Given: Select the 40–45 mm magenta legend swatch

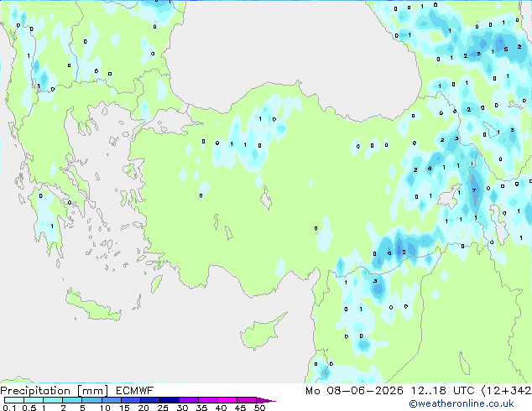Looking at the screenshot, I should coord(227,400).
